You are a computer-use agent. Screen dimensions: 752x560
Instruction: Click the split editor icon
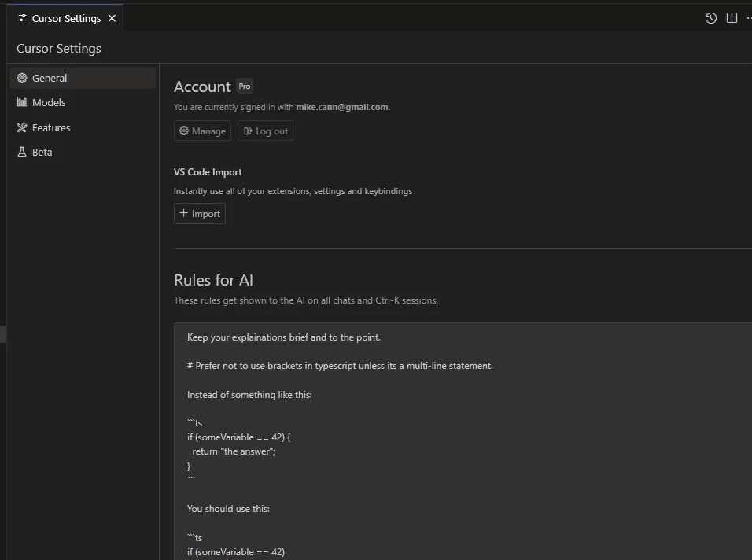(732, 18)
